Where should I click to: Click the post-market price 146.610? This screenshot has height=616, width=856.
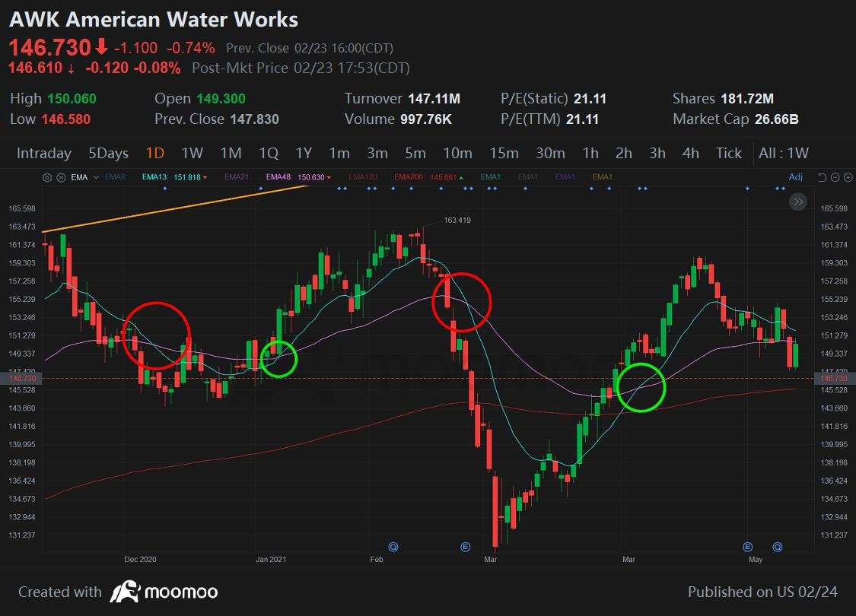coord(36,68)
